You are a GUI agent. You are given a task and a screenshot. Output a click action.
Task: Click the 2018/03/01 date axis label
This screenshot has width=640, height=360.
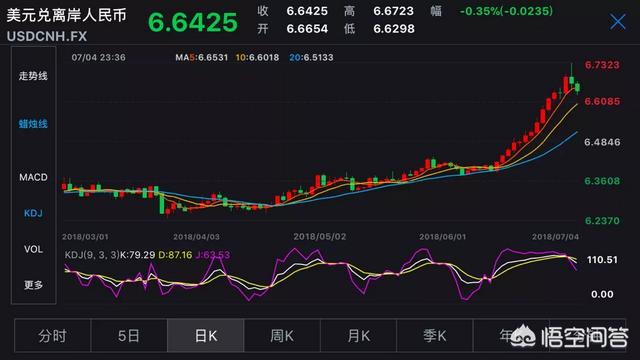(85, 237)
